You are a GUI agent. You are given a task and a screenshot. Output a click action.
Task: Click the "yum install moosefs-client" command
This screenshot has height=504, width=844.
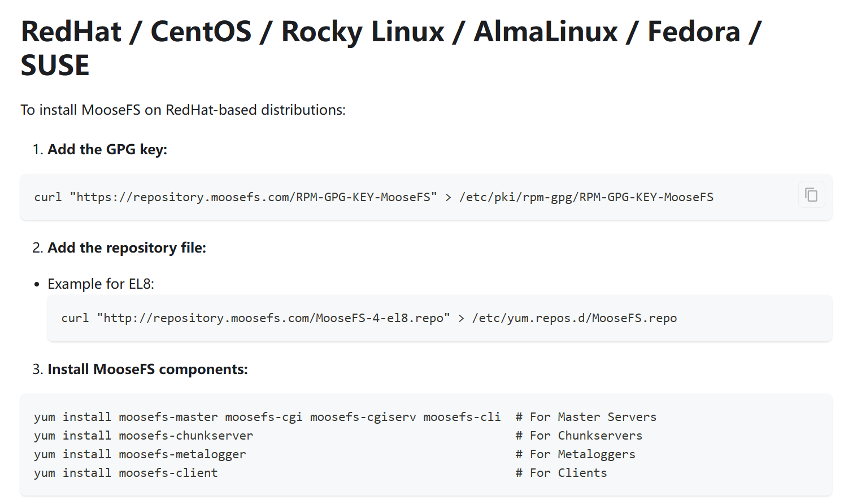(126, 473)
